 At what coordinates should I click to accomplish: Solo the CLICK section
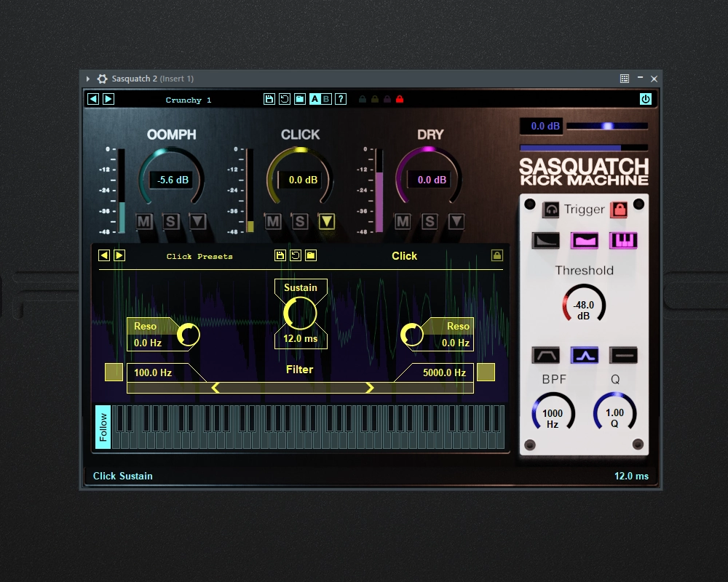tap(300, 221)
